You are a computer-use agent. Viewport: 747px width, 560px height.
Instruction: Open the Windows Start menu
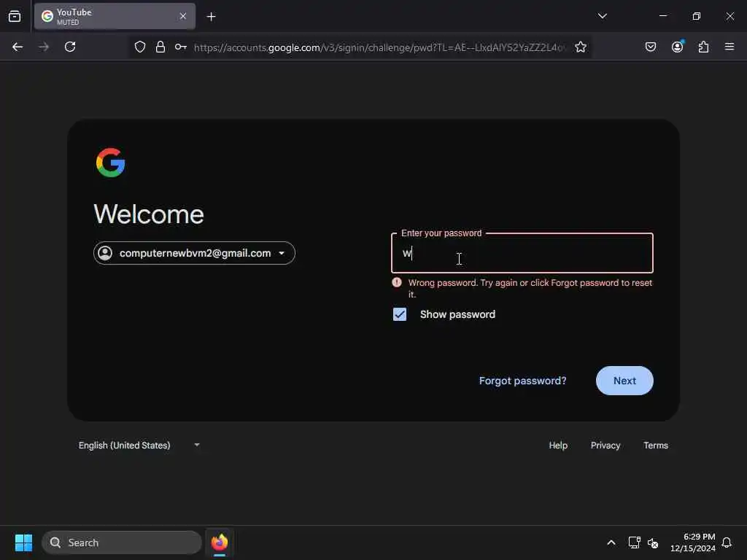pos(23,542)
